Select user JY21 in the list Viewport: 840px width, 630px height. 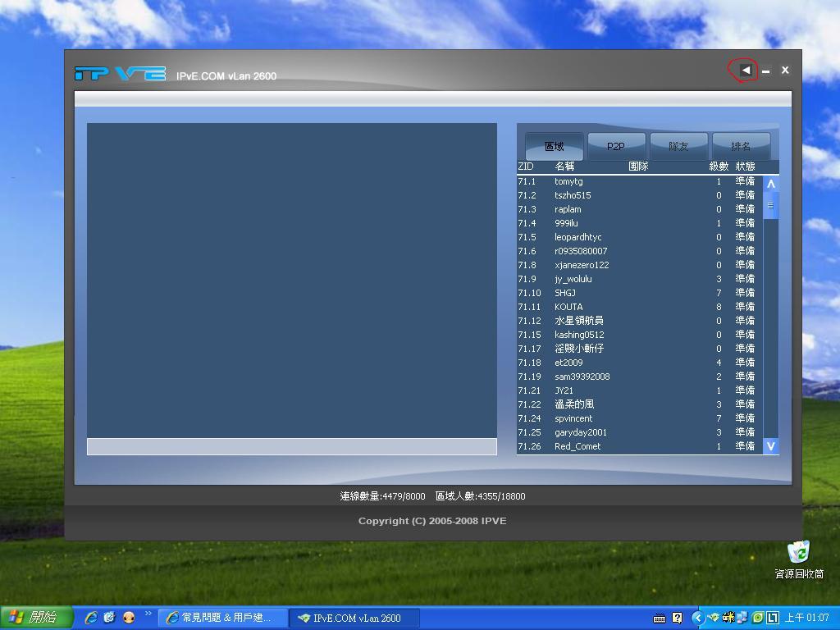[640, 390]
